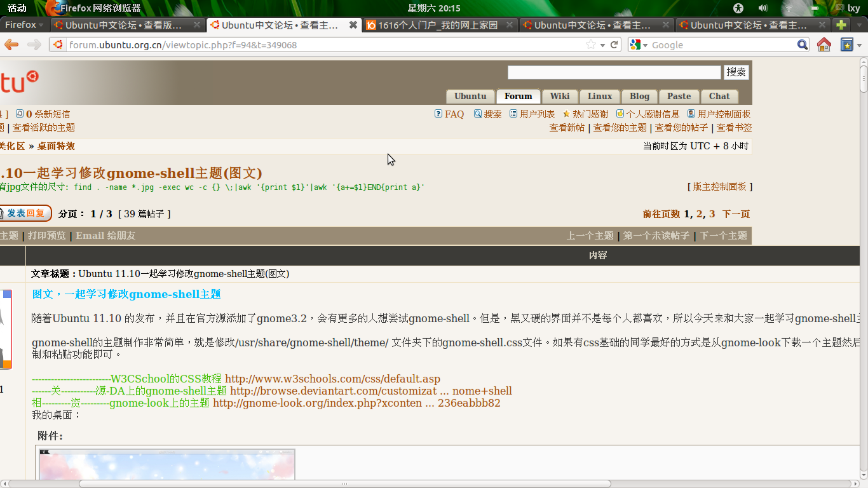Open the 个人感谢信息 link
Screen dimensions: 868x488
pos(653,114)
